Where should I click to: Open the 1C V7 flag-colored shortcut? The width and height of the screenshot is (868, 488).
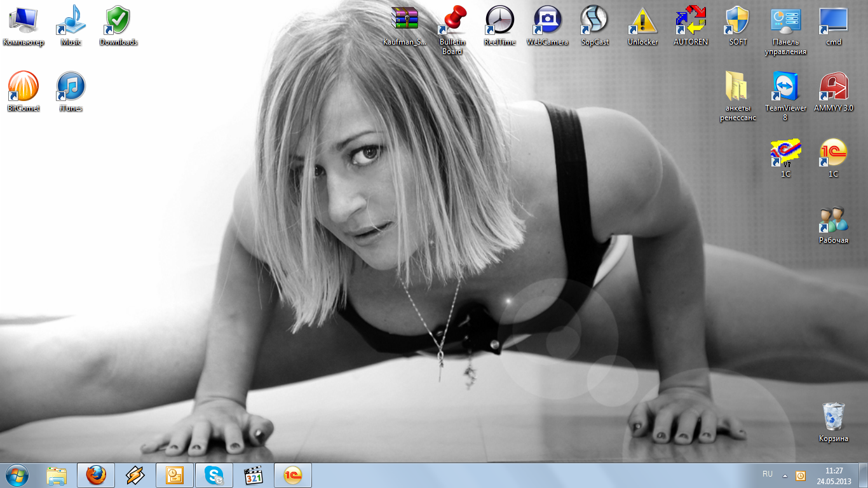pos(786,158)
